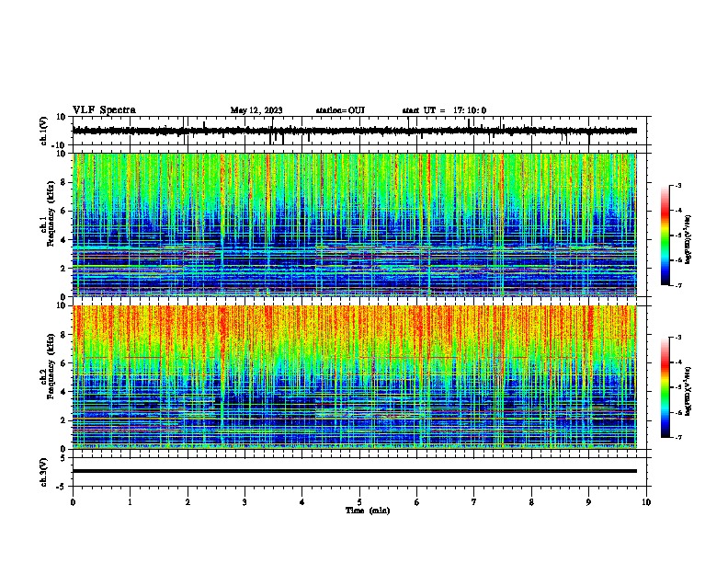Click the ch.2 colorbar unit label
Image resolution: width=728 pixels, height=563 pixels.
[x=688, y=391]
